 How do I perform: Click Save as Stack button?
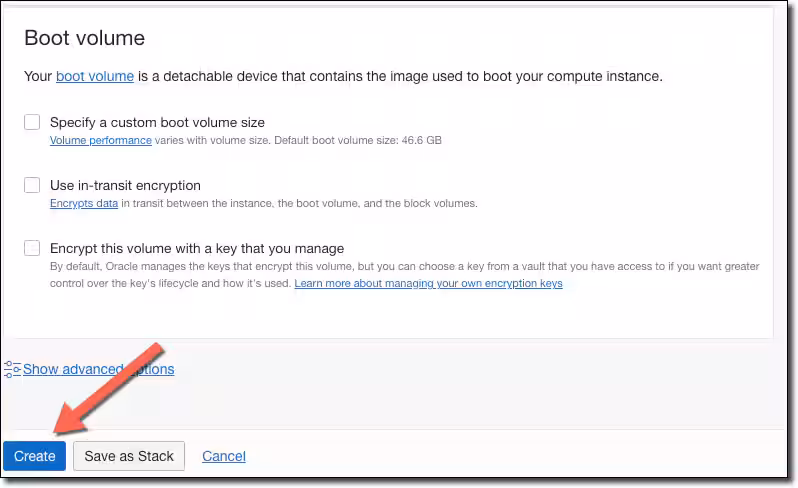tap(129, 456)
